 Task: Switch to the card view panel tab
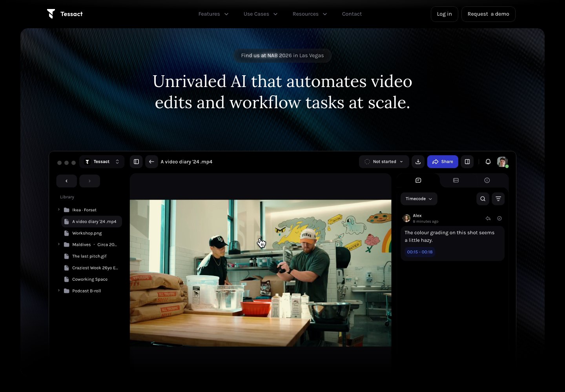[x=456, y=180]
